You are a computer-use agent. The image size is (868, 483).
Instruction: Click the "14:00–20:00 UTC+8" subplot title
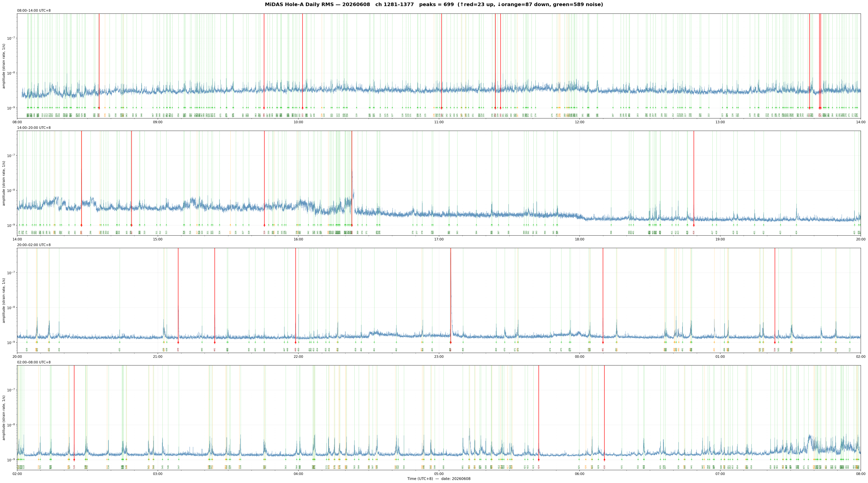click(x=34, y=128)
